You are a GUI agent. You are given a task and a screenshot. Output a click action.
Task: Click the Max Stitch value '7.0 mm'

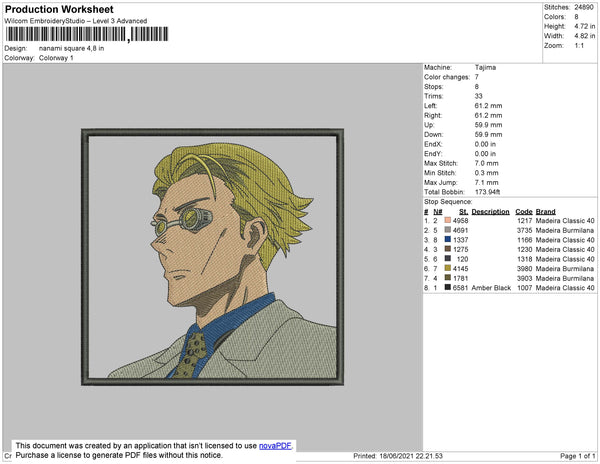pos(487,163)
